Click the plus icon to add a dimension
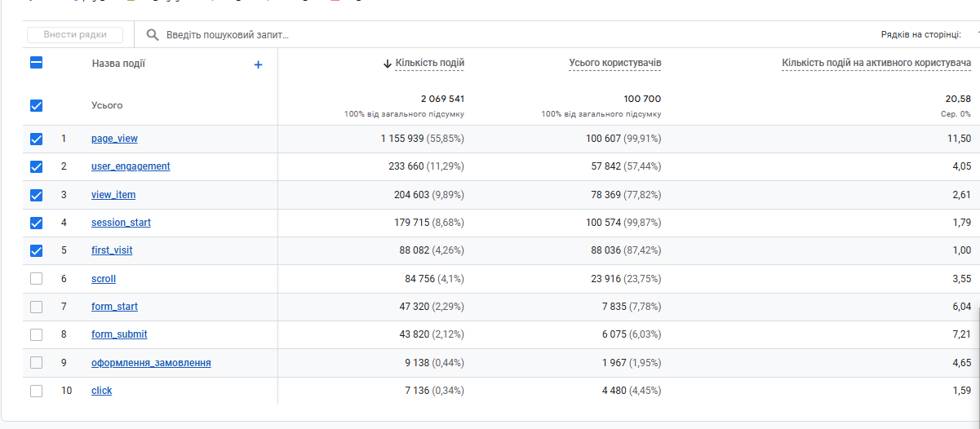Image resolution: width=980 pixels, height=429 pixels. pyautogui.click(x=258, y=64)
